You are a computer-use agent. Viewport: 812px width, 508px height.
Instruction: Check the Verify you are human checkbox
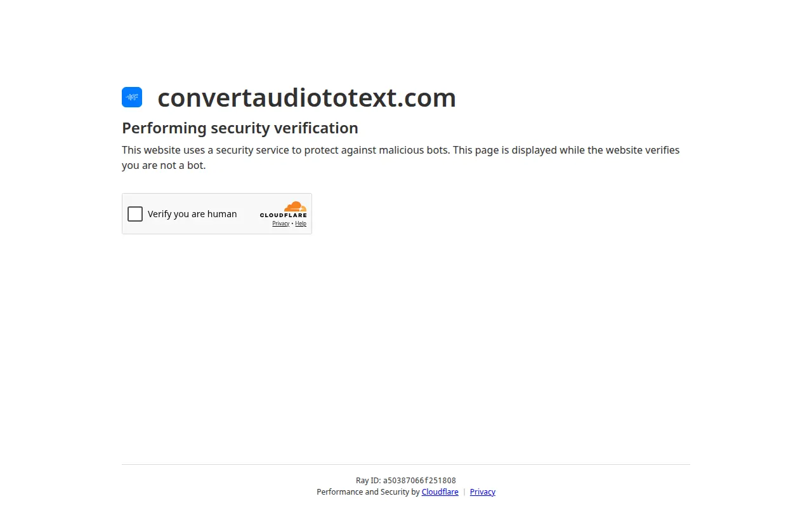tap(135, 214)
